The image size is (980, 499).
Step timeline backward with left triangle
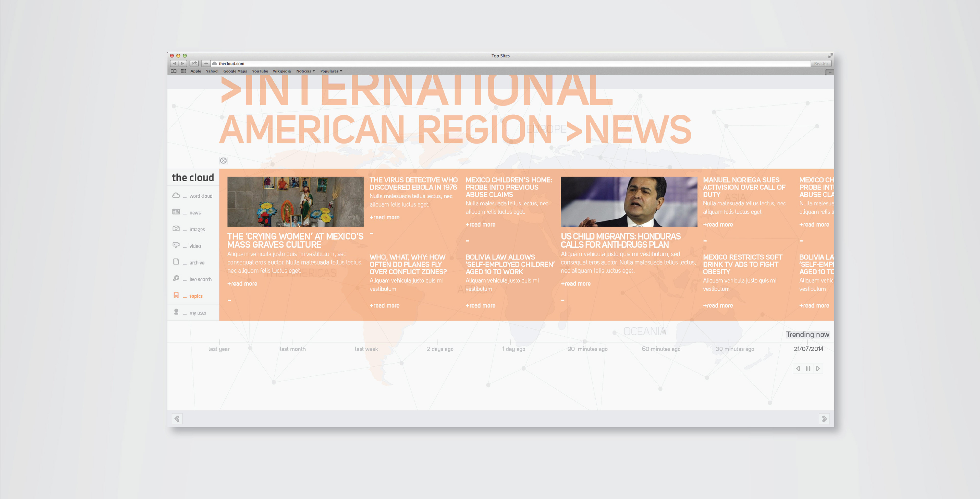[x=798, y=369]
